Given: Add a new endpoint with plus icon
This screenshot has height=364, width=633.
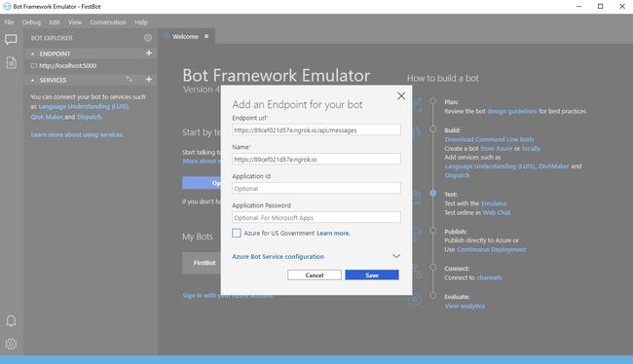Looking at the screenshot, I should coord(149,53).
